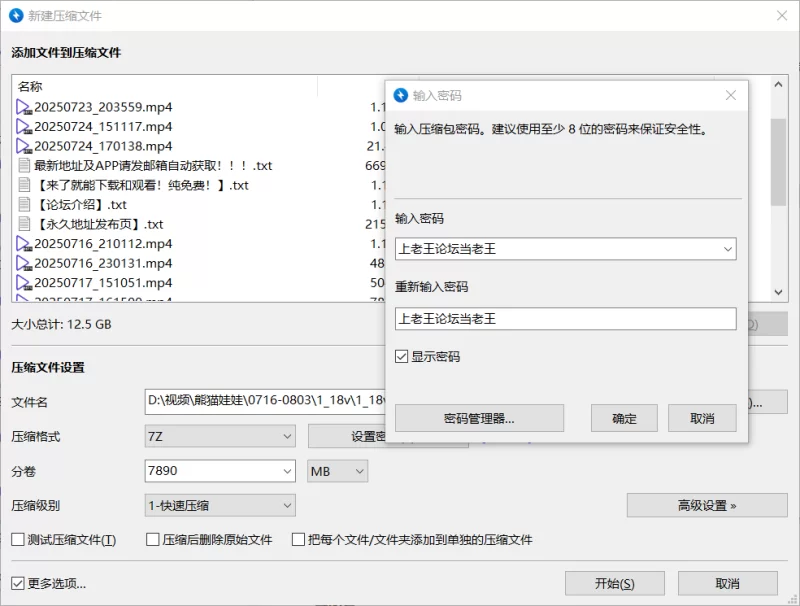The width and height of the screenshot is (800, 606).
Task: Click the 大小总计: 12.5 GB text
Action: coord(61,324)
